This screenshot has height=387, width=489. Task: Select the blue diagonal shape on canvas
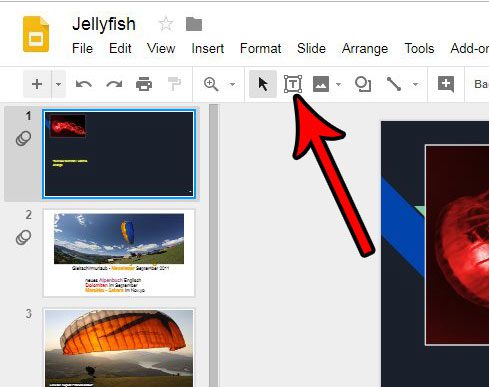[403, 227]
